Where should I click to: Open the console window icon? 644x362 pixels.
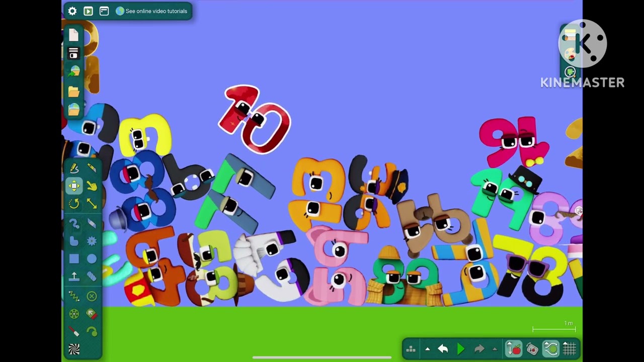click(x=104, y=11)
